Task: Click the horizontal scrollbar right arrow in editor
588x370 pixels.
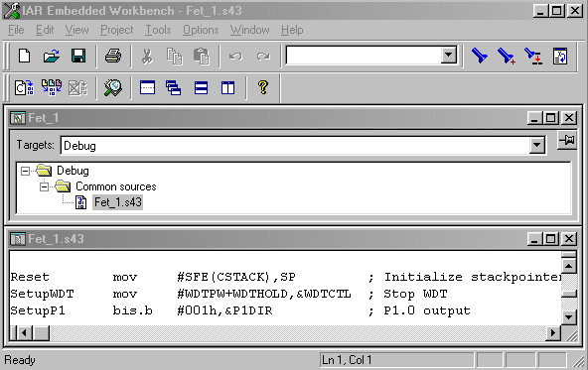Action: [x=553, y=333]
